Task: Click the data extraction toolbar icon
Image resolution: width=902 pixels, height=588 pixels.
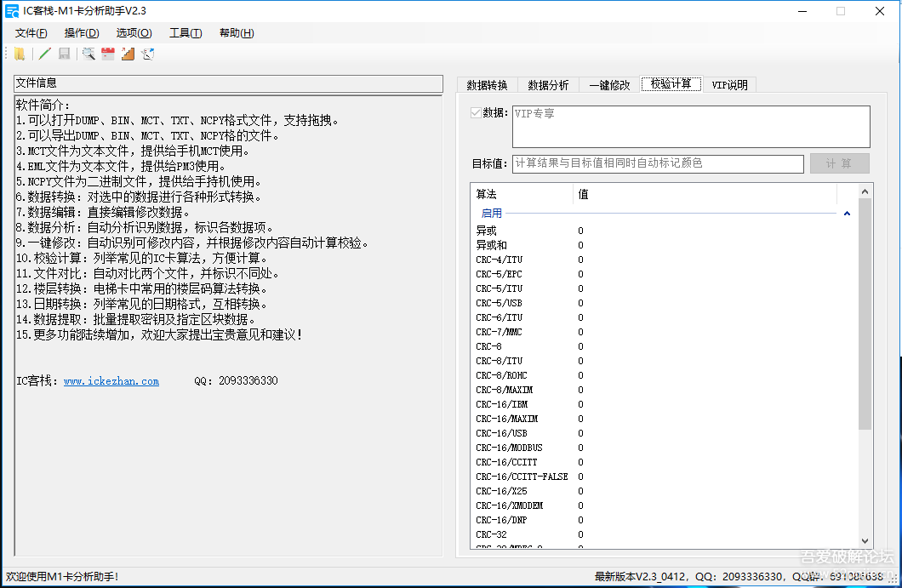Action: 148,54
